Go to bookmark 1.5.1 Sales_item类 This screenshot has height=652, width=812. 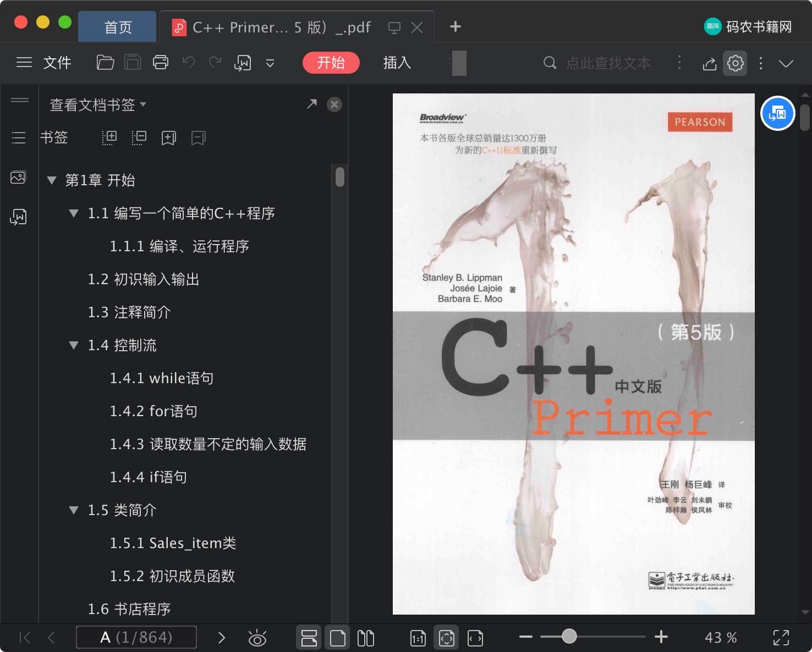pos(173,543)
